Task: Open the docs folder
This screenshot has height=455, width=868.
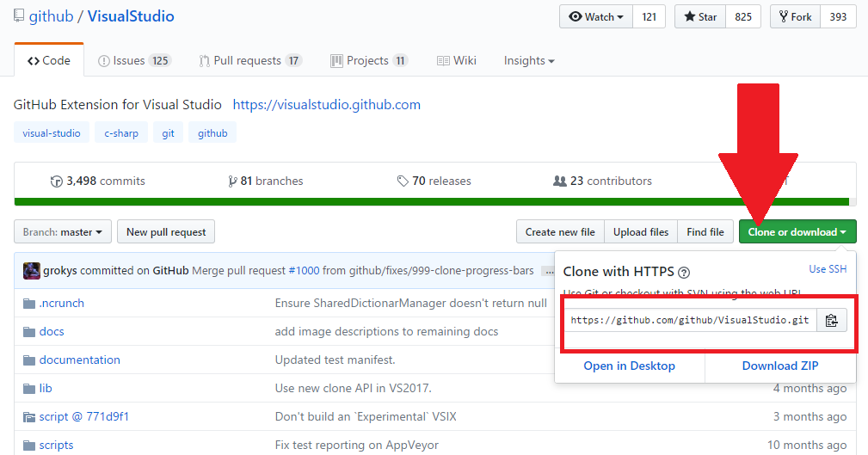Action: [52, 331]
